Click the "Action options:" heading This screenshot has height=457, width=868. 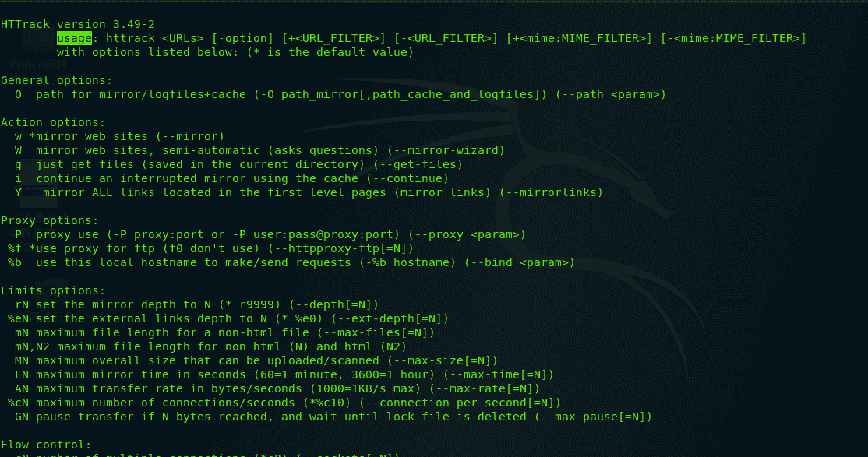[x=53, y=122]
